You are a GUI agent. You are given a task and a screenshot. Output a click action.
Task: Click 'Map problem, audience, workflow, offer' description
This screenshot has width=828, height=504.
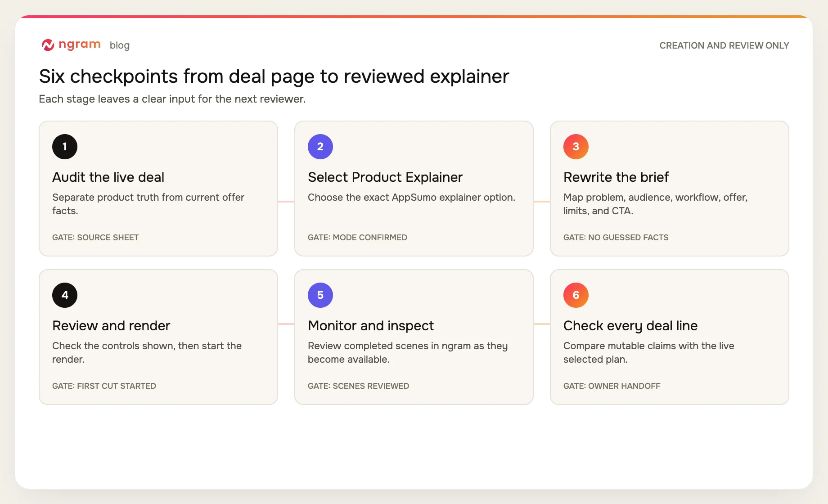pos(656,204)
